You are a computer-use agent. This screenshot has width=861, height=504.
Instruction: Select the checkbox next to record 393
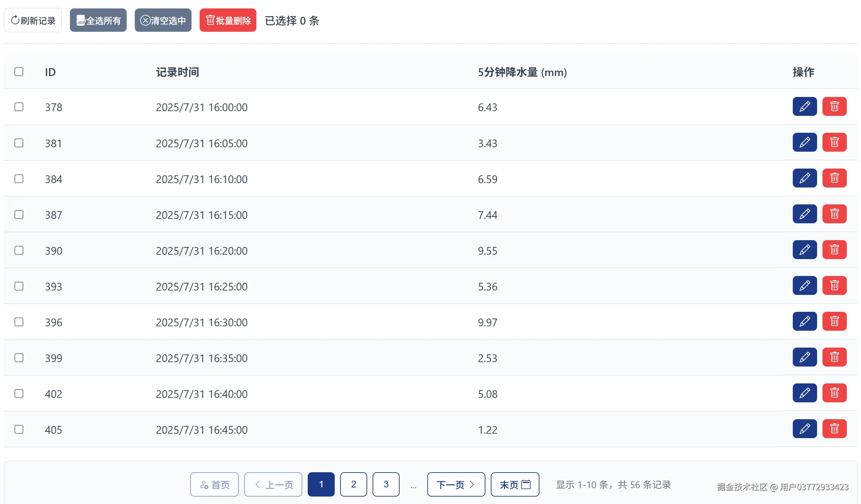tap(19, 286)
